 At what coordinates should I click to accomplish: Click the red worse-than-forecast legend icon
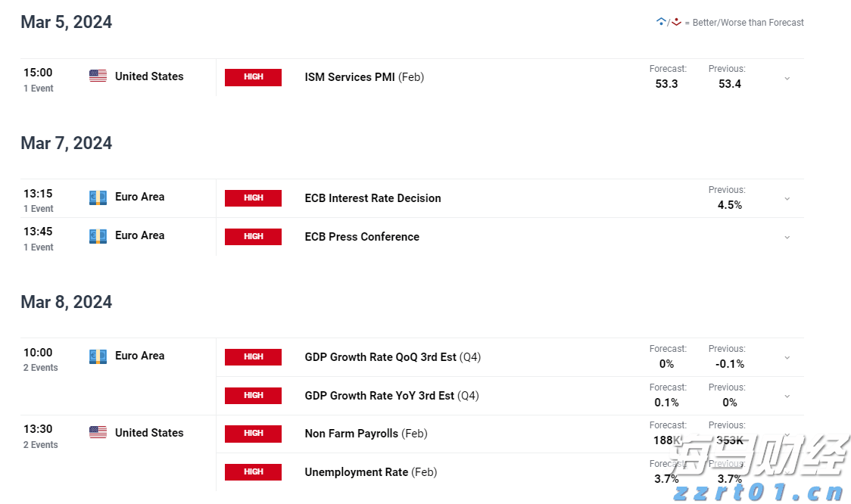point(676,22)
